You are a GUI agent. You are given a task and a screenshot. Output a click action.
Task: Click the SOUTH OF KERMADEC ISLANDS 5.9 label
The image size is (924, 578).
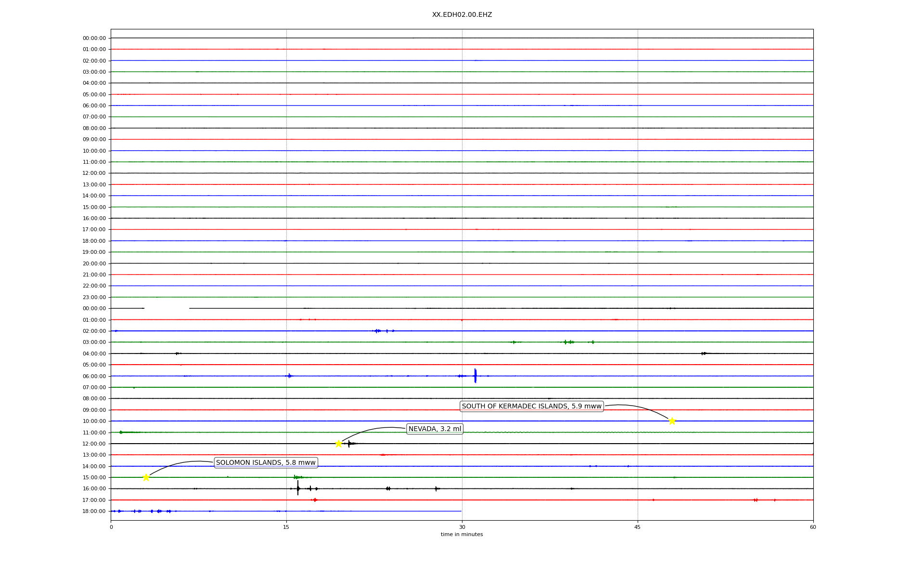click(531, 407)
